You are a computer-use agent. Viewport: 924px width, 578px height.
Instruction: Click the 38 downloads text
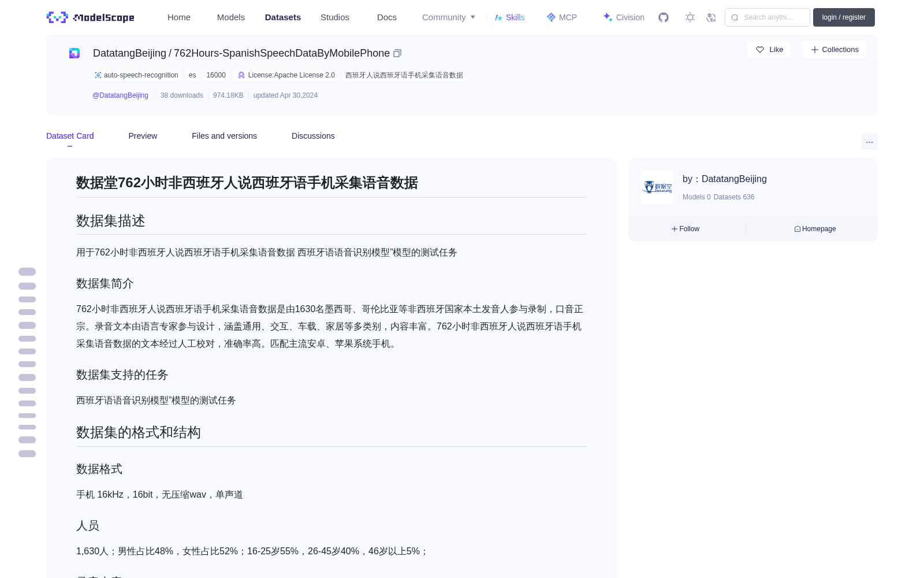[x=182, y=95]
